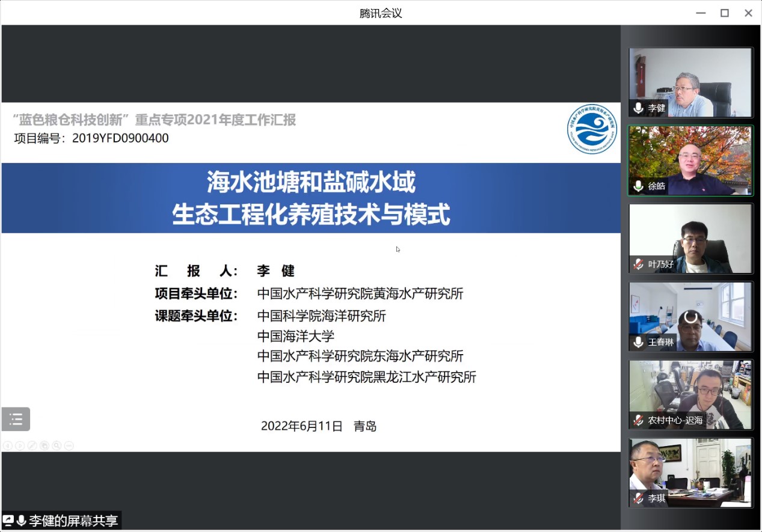This screenshot has width=762, height=532.
Task: Click the slide zoom magnifier icon
Action: [x=57, y=445]
